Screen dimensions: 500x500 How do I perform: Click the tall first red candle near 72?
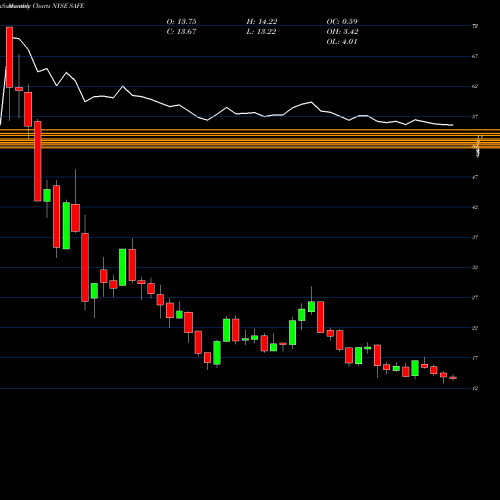pyautogui.click(x=9, y=57)
